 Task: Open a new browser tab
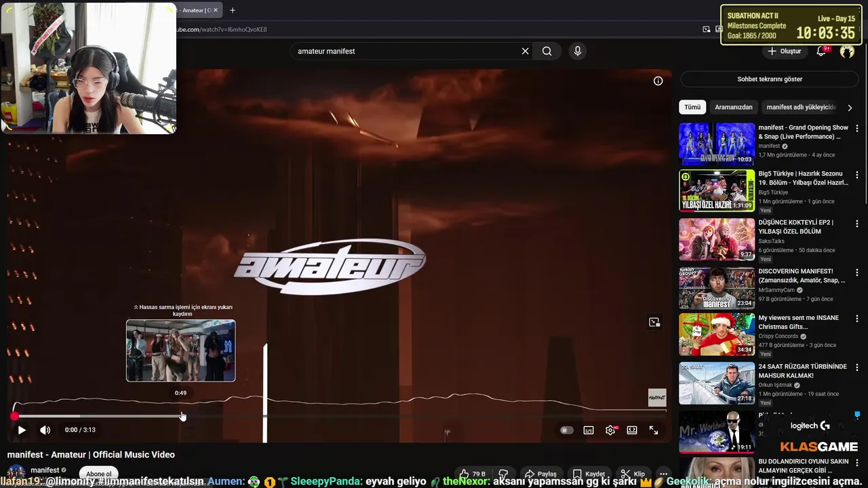tap(233, 10)
